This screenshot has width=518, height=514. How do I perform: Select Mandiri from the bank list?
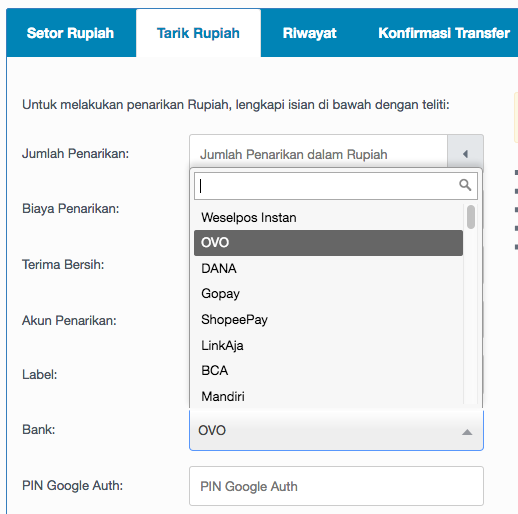[328, 396]
